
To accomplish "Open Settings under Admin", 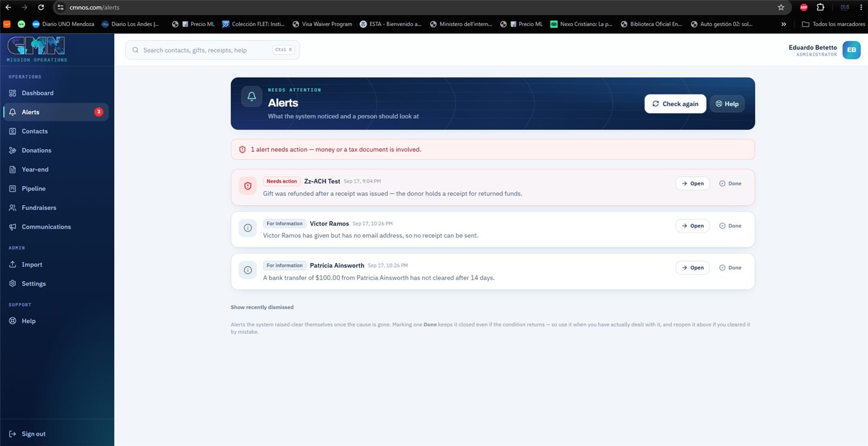I will click(56, 284).
